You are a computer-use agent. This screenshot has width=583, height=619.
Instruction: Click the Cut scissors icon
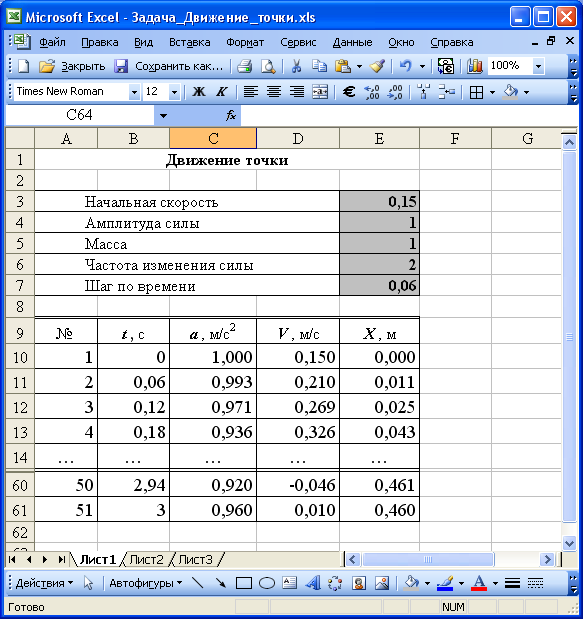[296, 66]
